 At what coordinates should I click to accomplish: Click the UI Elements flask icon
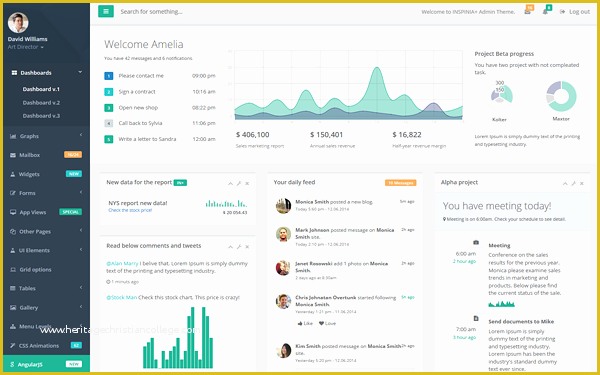[x=13, y=250]
